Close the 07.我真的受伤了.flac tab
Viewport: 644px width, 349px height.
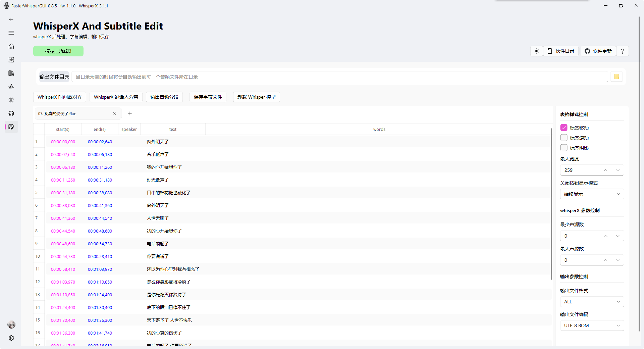pos(114,113)
